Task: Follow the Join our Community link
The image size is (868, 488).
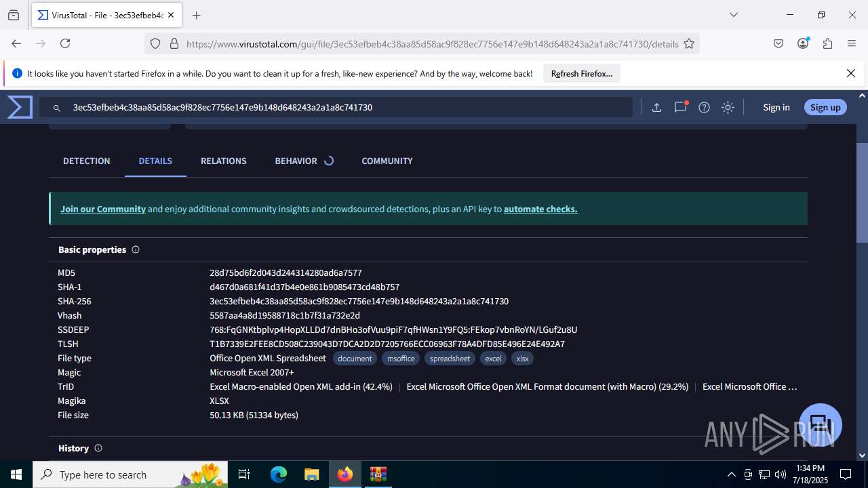Action: tap(103, 209)
